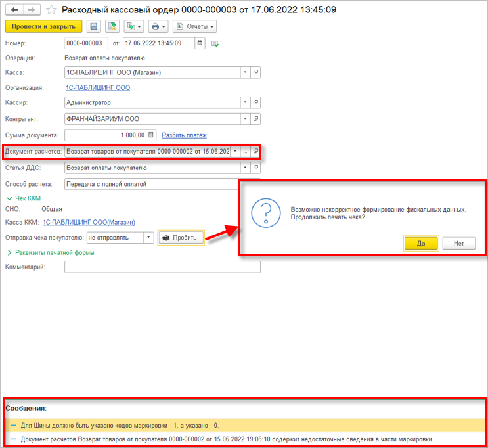488x448 pixels.
Task: Click the 'Номер' field 0000-000003
Action: pos(86,43)
